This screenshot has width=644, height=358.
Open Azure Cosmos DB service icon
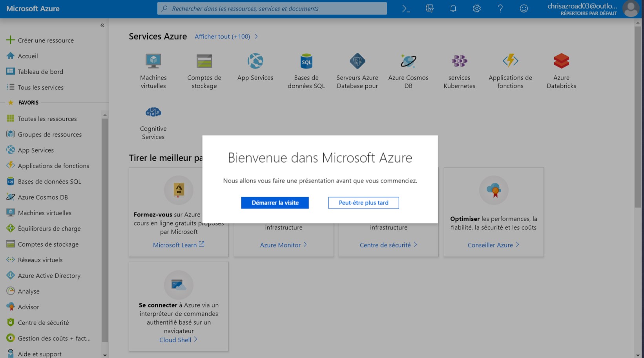click(x=409, y=61)
